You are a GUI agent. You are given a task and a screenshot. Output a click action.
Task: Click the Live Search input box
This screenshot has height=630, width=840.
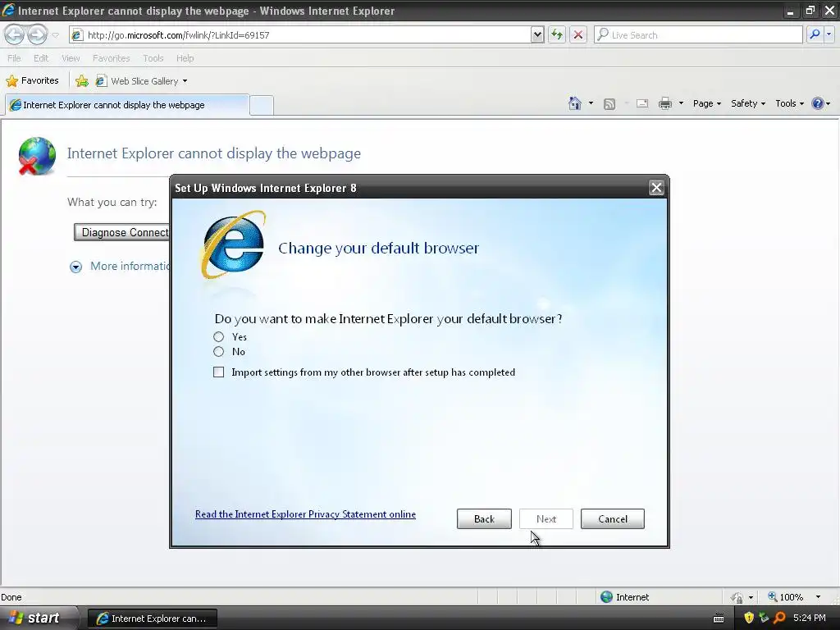(x=698, y=34)
